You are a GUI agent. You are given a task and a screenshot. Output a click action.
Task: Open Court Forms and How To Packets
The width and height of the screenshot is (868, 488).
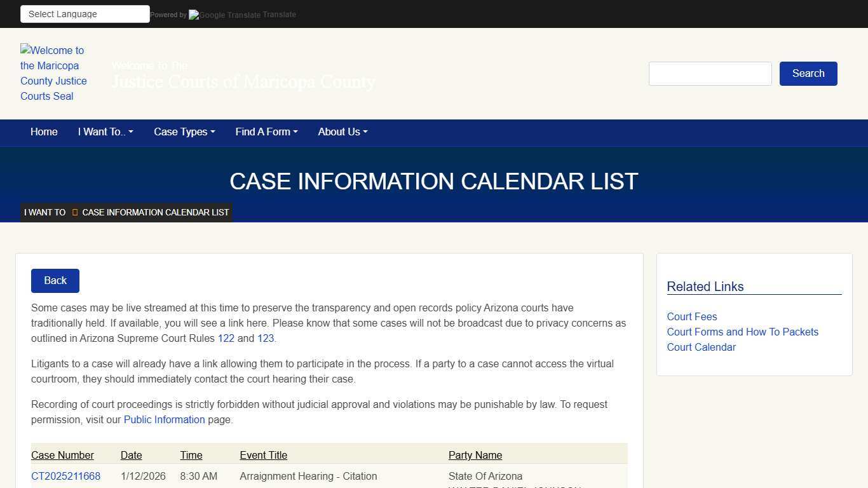[742, 332]
